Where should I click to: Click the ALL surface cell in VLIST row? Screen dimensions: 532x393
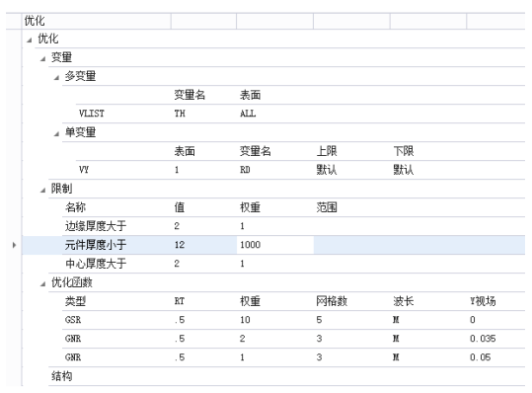coord(248,114)
